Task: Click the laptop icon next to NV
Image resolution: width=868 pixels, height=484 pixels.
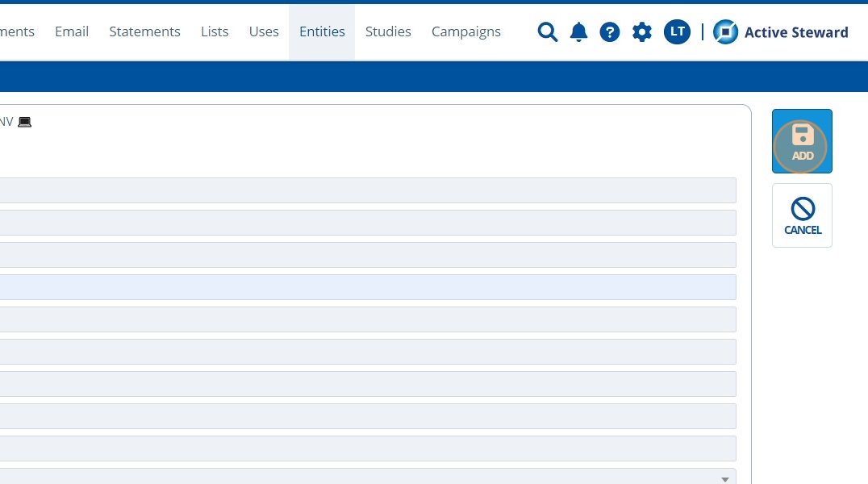Action: [x=24, y=122]
